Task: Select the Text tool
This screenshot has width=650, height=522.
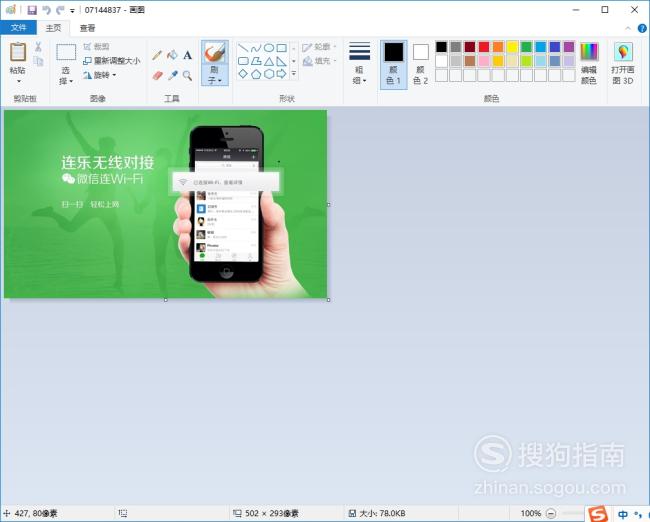Action: [x=187, y=55]
